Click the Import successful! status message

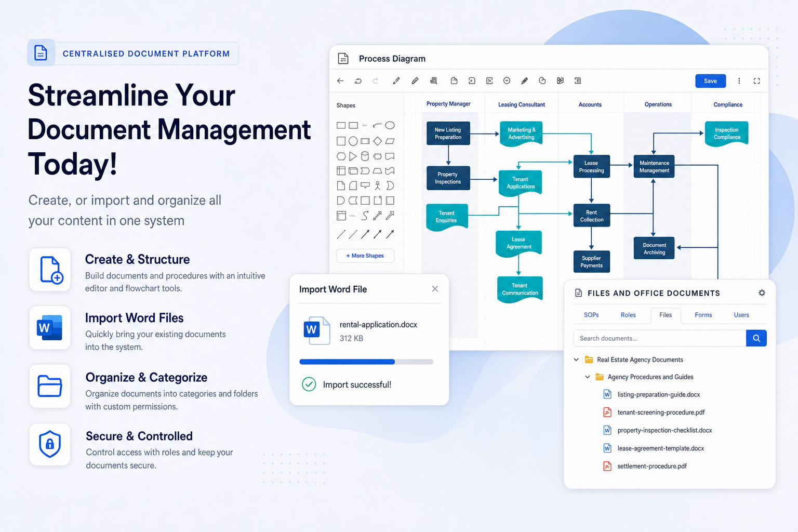(357, 384)
